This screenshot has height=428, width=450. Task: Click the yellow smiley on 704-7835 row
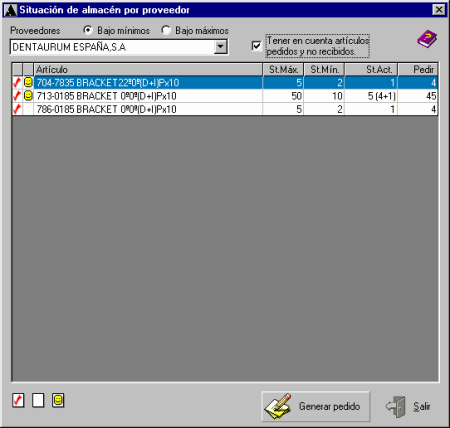[28, 82]
